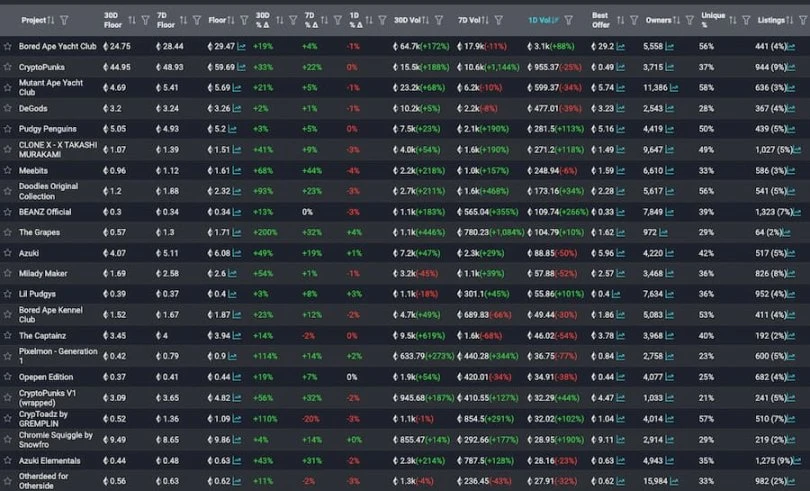Viewport: 810px width, 491px height.
Task: Open floor chart for The Captainz
Action: (x=240, y=336)
